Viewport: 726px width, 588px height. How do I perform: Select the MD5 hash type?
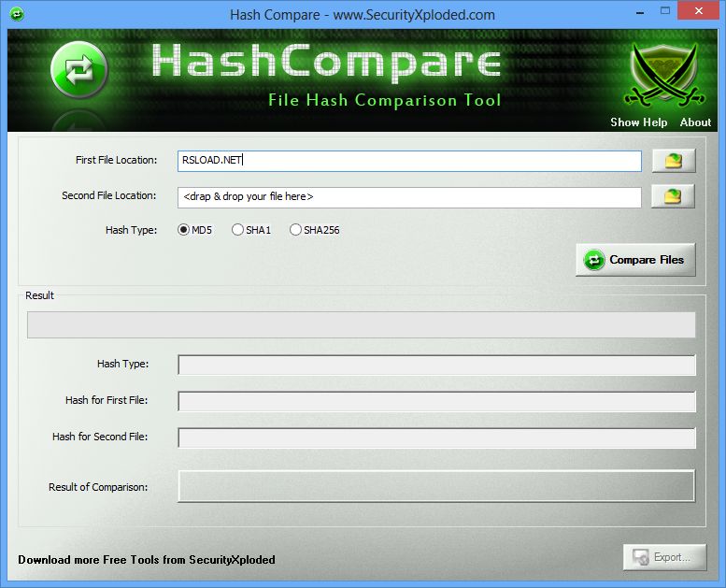(x=195, y=230)
